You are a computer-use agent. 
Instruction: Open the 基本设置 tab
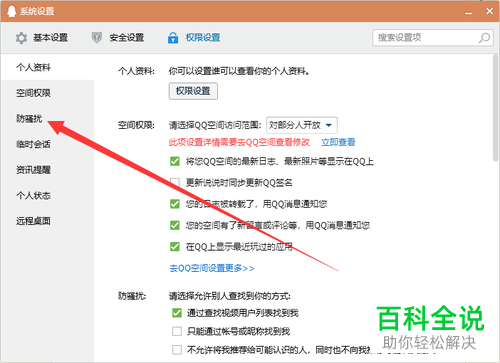[x=42, y=38]
